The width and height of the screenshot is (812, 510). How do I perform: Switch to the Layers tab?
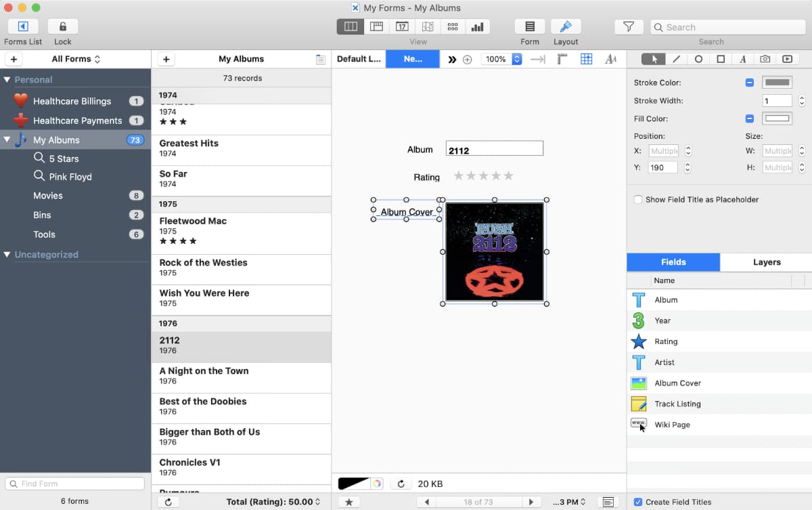coord(766,262)
